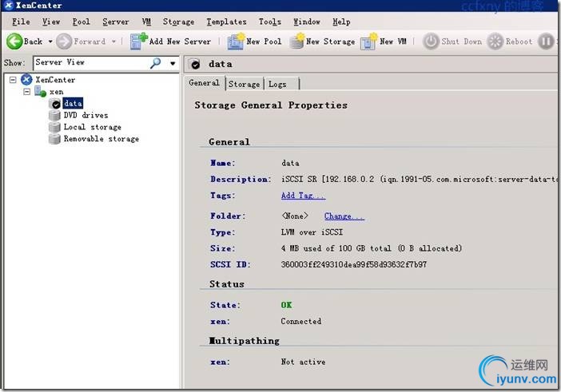This screenshot has height=392, width=561.
Task: Click the New Pool button label
Action: coord(264,42)
